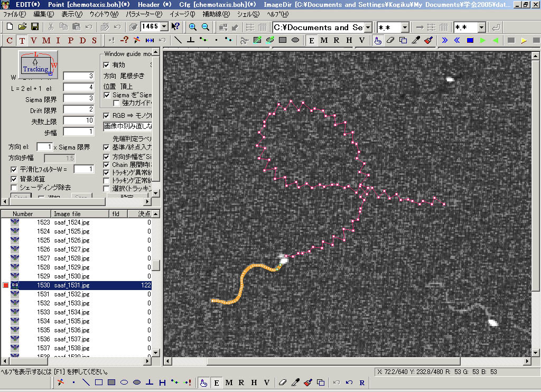Select the eraser tool in upper toolbar

coord(390,40)
